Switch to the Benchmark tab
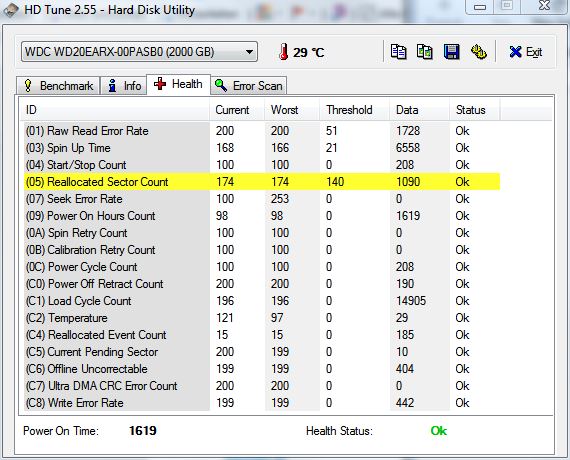This screenshot has height=460, width=570. point(58,86)
